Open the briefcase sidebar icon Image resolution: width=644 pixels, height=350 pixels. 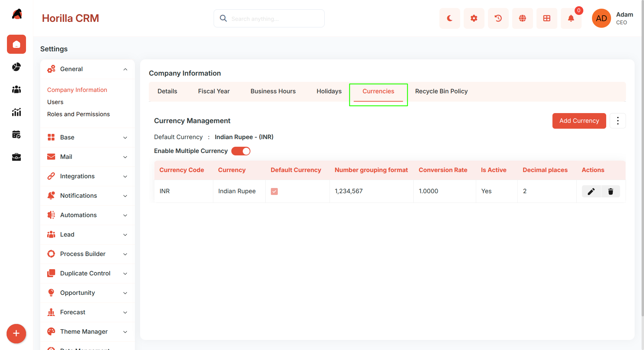[16, 157]
